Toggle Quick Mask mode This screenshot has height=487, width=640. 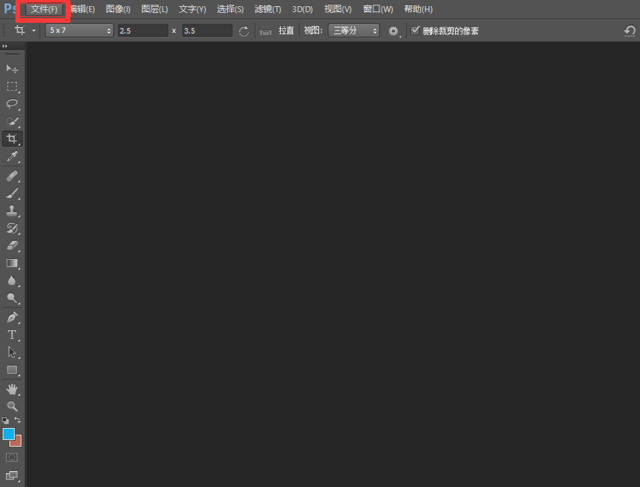(x=12, y=457)
